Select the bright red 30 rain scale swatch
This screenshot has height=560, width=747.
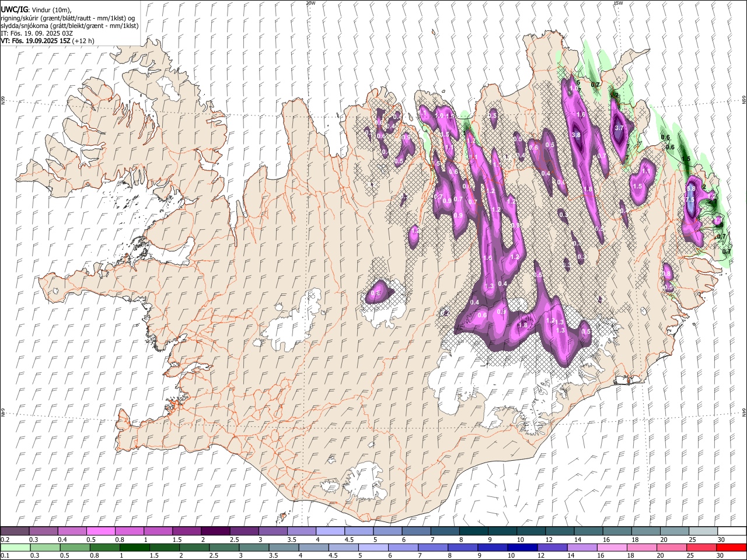coord(731,547)
